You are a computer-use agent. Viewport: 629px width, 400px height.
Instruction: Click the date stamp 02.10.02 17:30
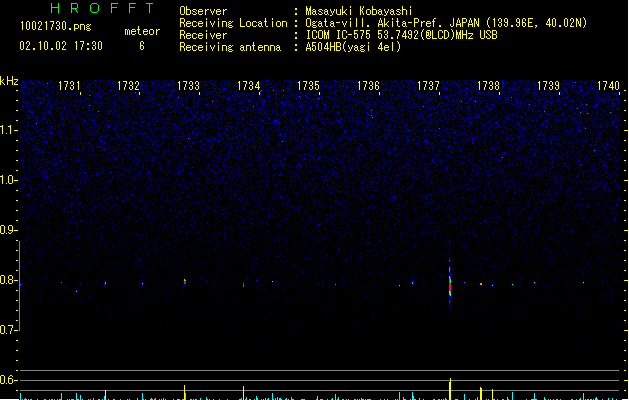[61, 46]
